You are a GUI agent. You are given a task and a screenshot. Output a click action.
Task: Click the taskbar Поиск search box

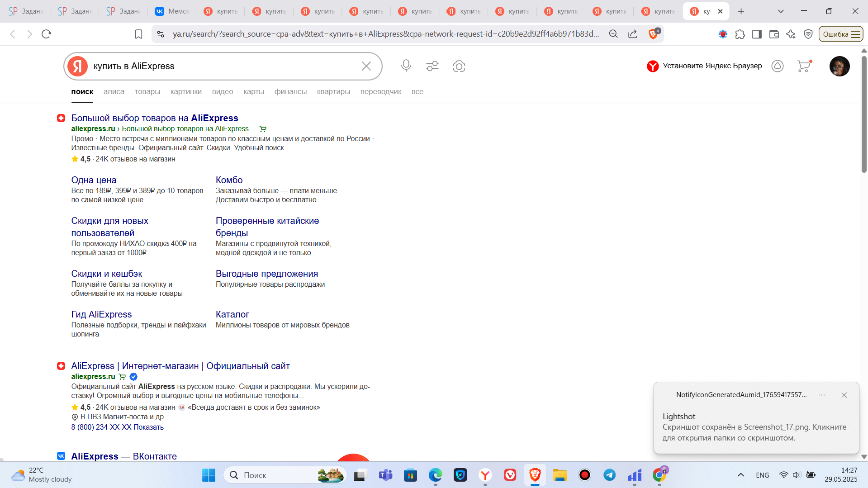click(x=285, y=475)
